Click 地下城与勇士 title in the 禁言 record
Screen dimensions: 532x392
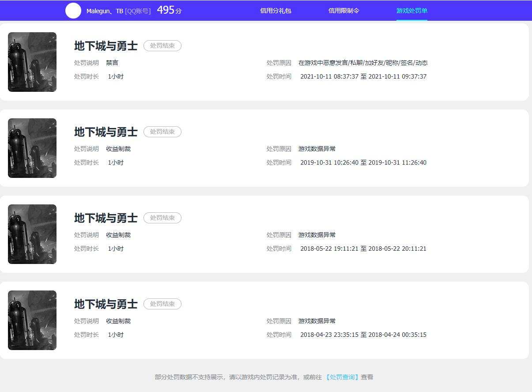pyautogui.click(x=106, y=46)
